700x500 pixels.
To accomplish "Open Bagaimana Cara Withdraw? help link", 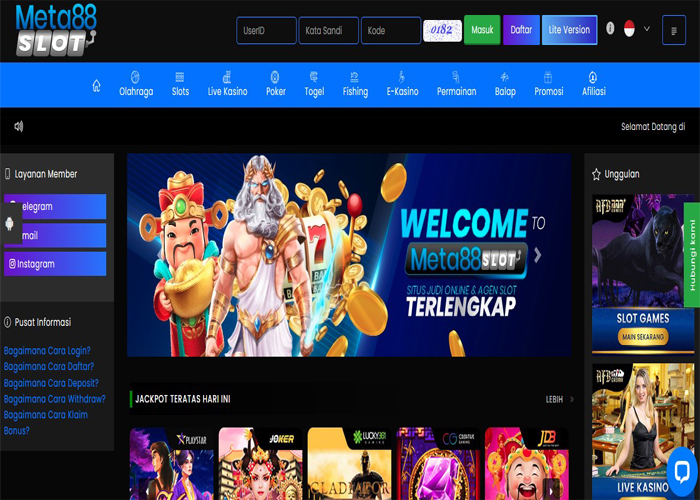I will tap(54, 399).
